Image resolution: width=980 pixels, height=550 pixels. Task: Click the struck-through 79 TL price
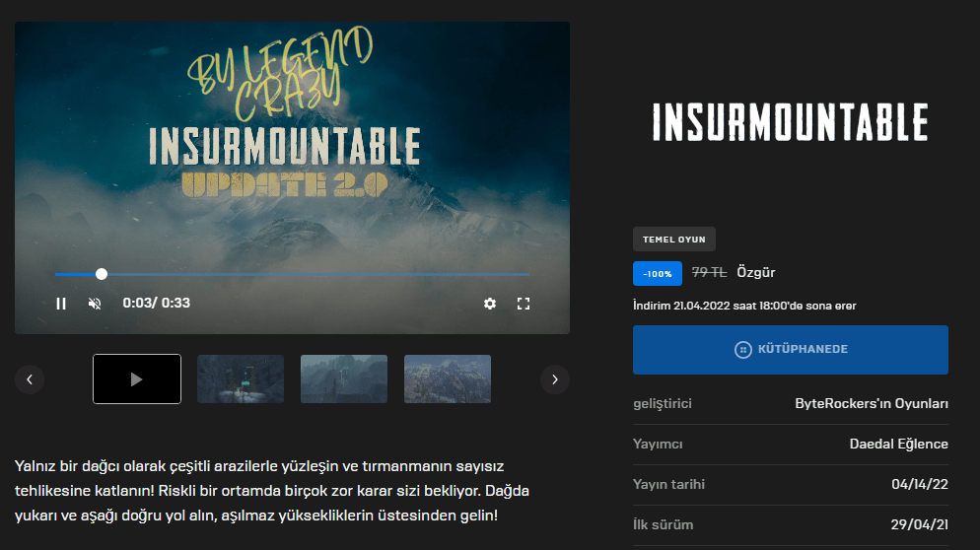click(709, 272)
